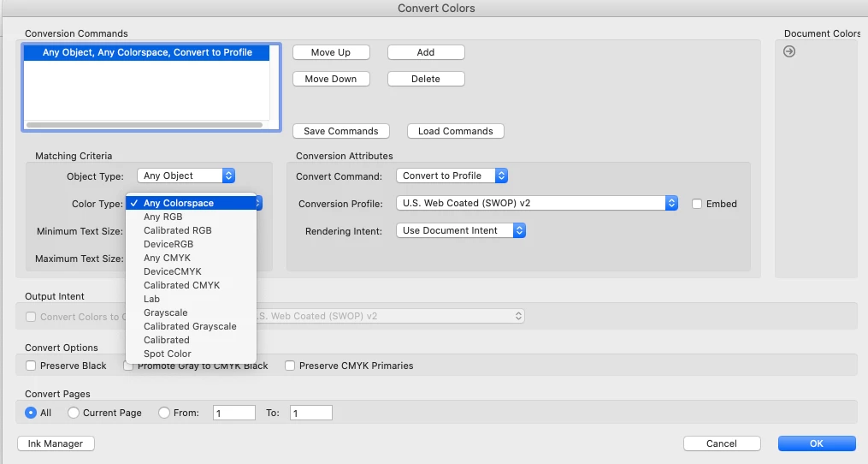Add a new conversion command
This screenshot has height=464, width=868.
click(426, 52)
